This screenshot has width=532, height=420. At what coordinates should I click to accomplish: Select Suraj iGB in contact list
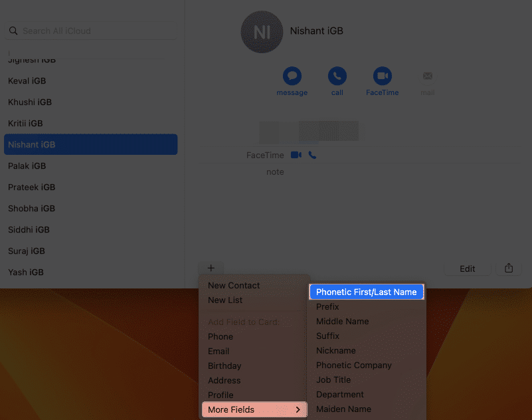click(x=90, y=251)
